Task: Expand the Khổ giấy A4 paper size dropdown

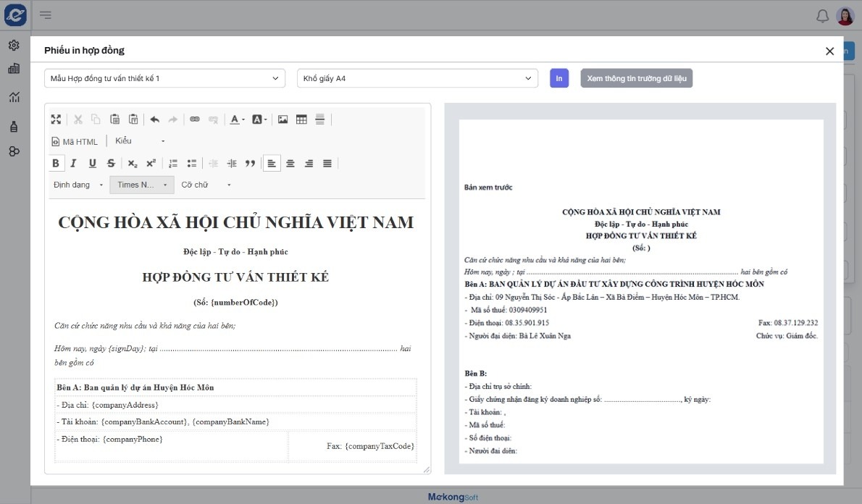Action: [417, 78]
